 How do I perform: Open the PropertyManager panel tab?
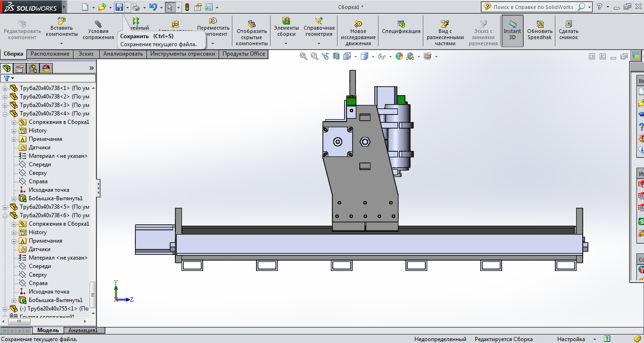click(x=20, y=68)
